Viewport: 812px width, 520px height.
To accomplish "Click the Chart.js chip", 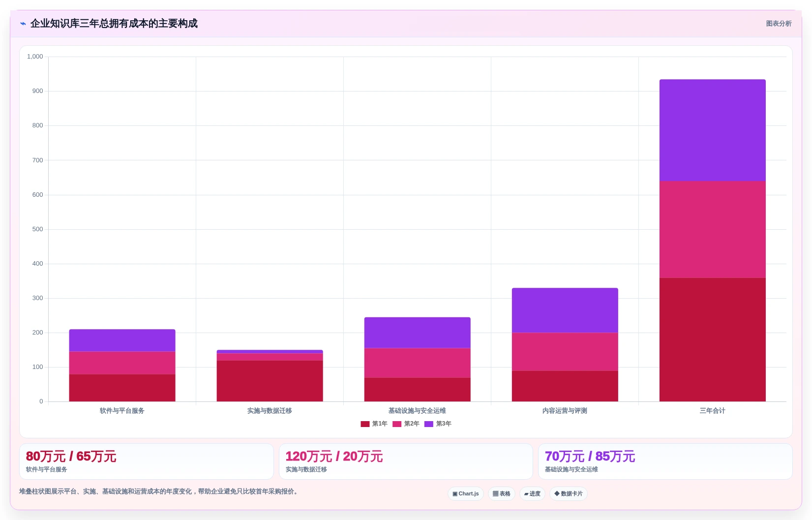I will click(466, 494).
